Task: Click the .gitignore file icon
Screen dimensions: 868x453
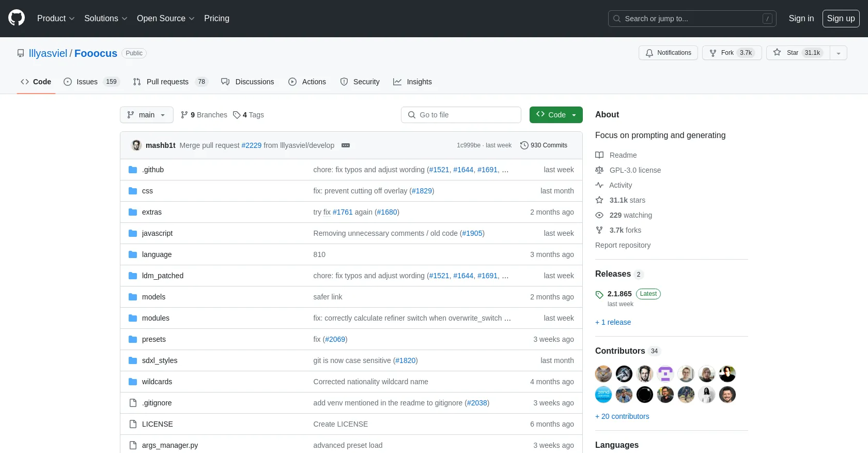Action: click(133, 403)
